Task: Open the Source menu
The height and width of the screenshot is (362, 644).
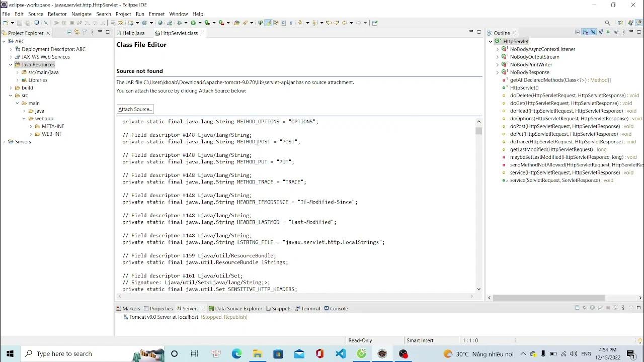Action: [x=35, y=14]
